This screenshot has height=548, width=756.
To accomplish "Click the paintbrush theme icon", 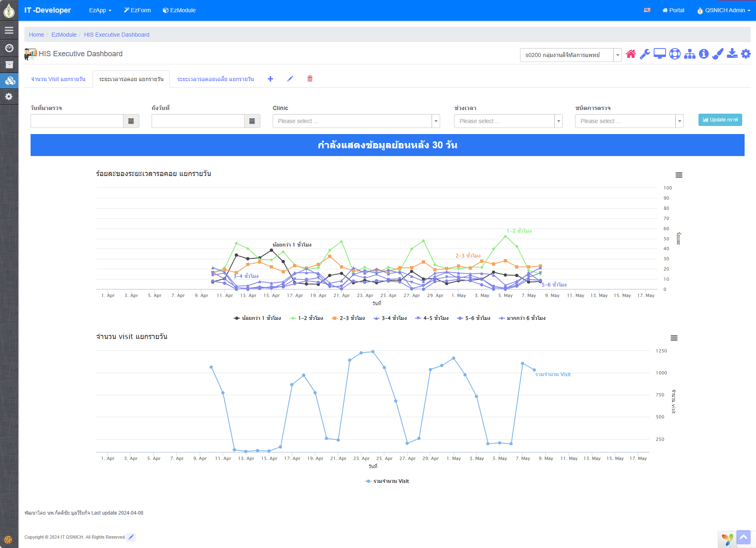I will coord(718,54).
